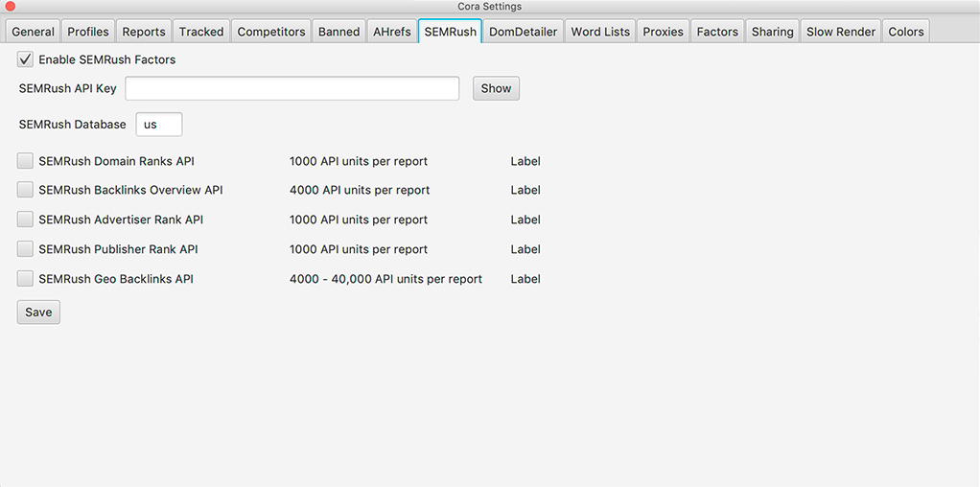Tick SEMRush Advertiser Rank API checkbox
Image resolution: width=980 pixels, height=487 pixels.
point(25,220)
